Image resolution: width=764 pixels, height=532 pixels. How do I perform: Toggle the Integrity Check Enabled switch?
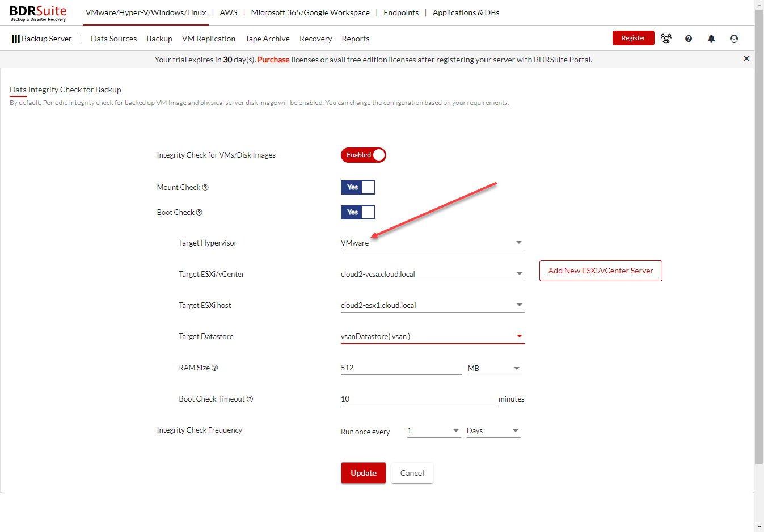point(364,155)
